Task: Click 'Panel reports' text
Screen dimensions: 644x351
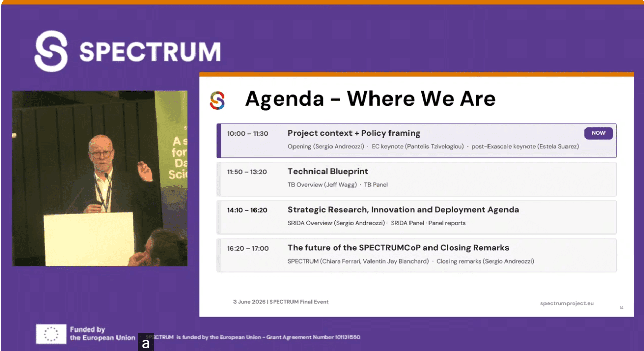Action: click(447, 223)
